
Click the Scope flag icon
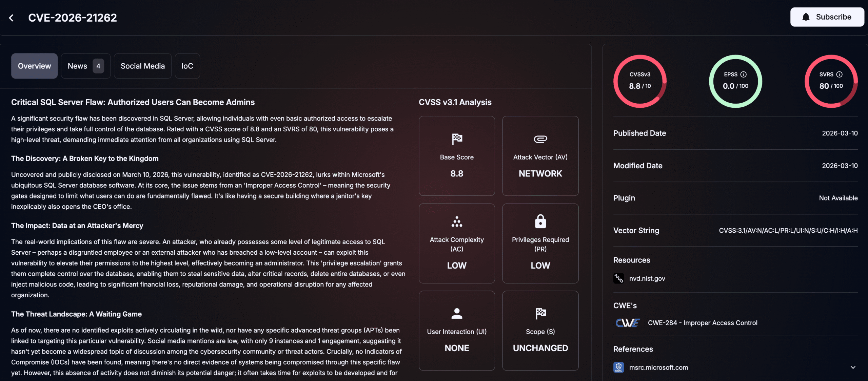[540, 314]
